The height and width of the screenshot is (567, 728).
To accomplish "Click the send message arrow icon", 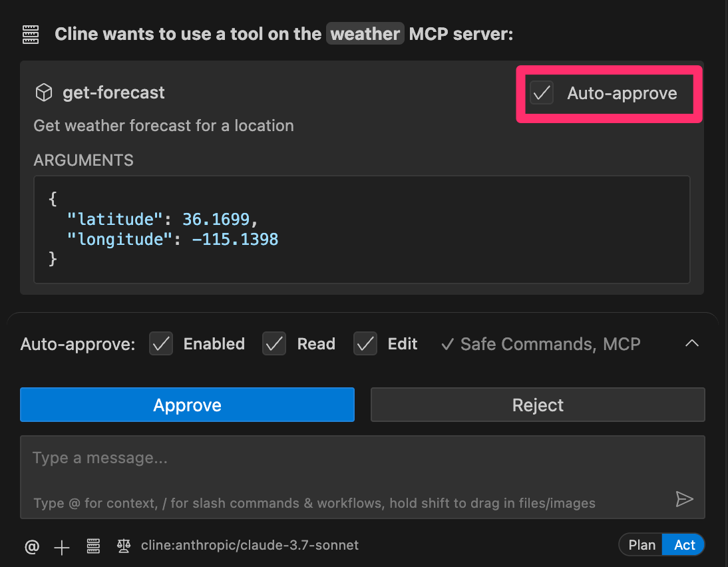I will click(x=685, y=499).
